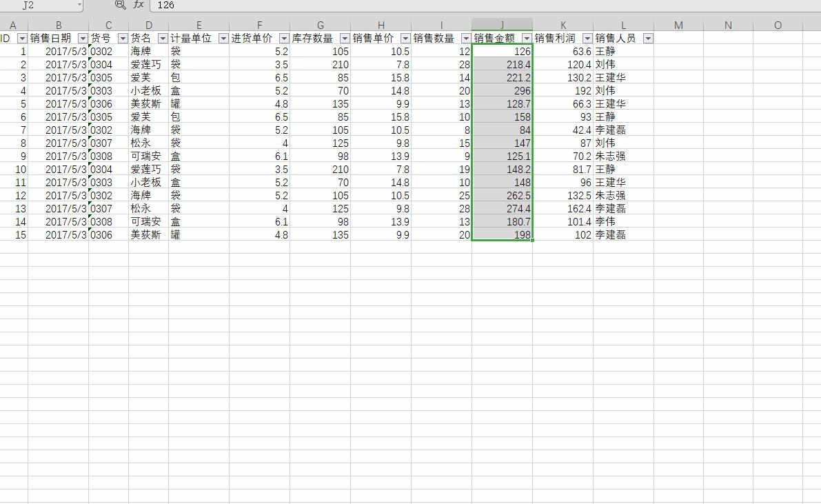Screen dimensions: 821x504
Task: Click the filter icon on 销售日期 header
Action: coord(81,38)
